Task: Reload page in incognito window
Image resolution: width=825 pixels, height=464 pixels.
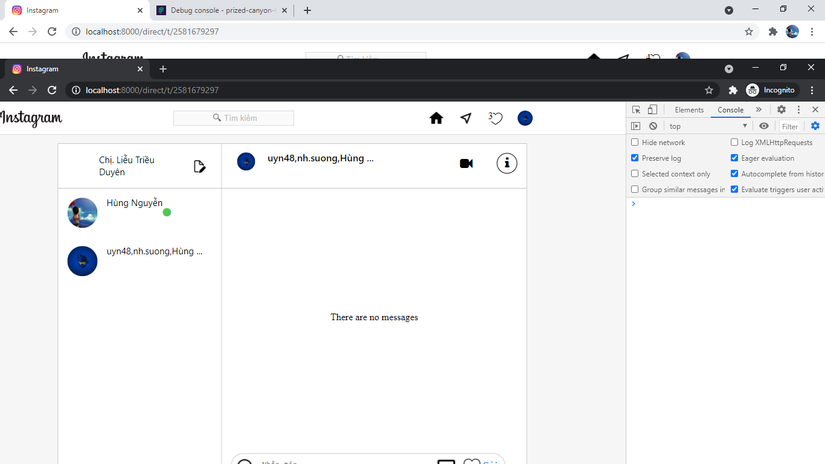Action: 52,90
